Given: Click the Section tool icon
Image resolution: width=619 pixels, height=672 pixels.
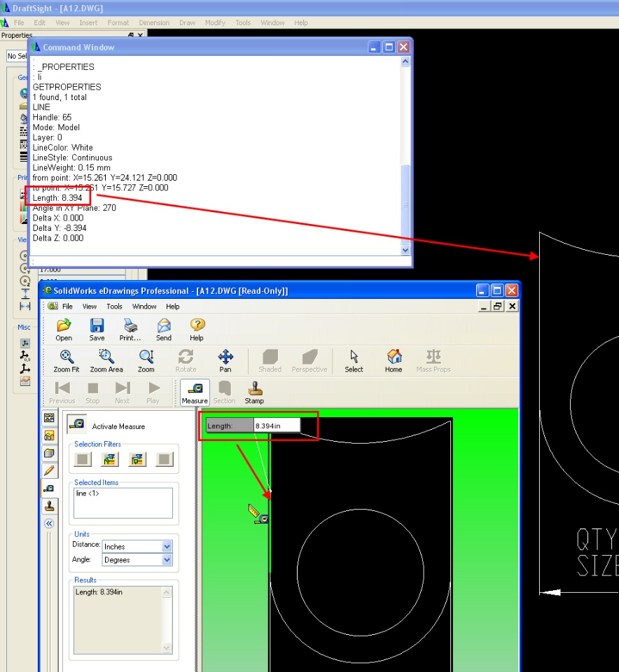Looking at the screenshot, I should pos(225,393).
